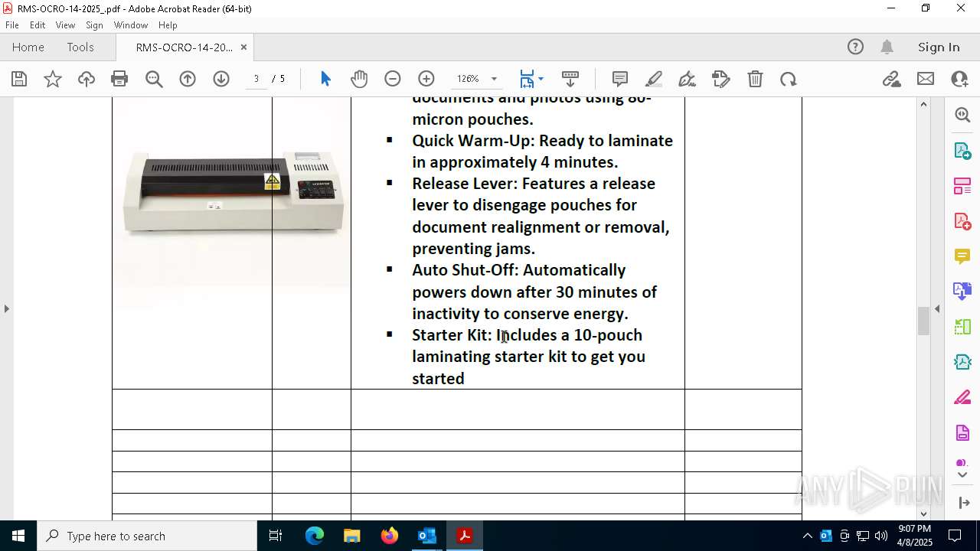Switch to the Home tab

click(x=28, y=47)
